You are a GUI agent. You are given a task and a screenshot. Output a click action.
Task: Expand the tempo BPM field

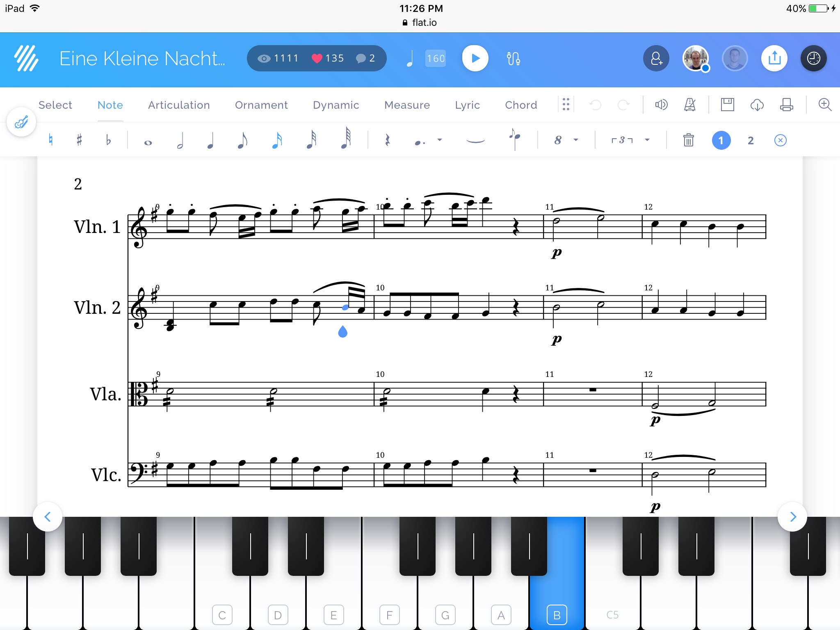pos(436,58)
